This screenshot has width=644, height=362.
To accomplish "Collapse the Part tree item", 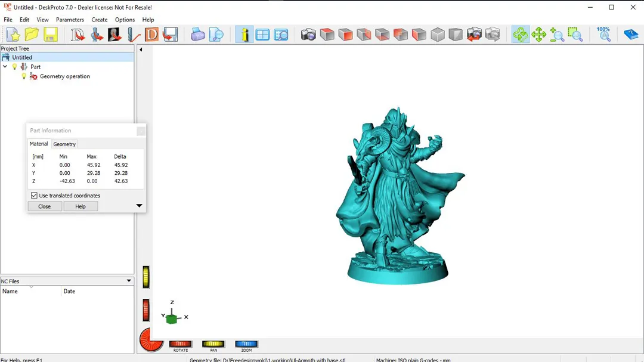I will 5,67.
